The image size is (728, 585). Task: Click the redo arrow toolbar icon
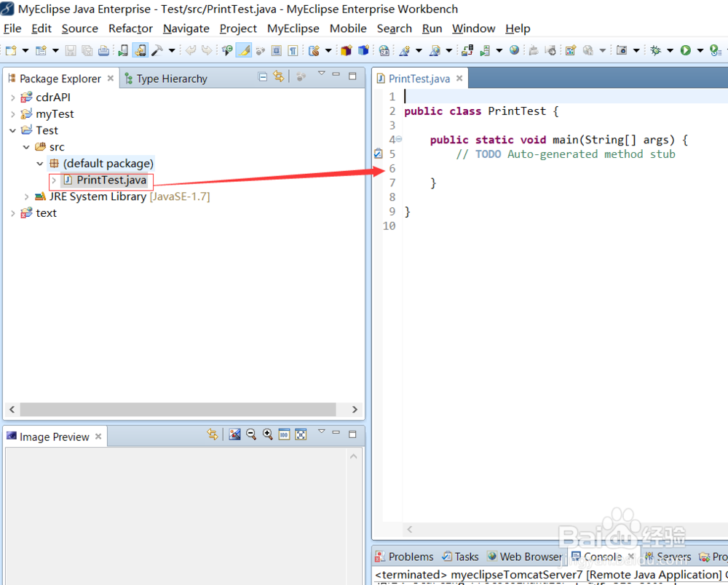tap(207, 50)
